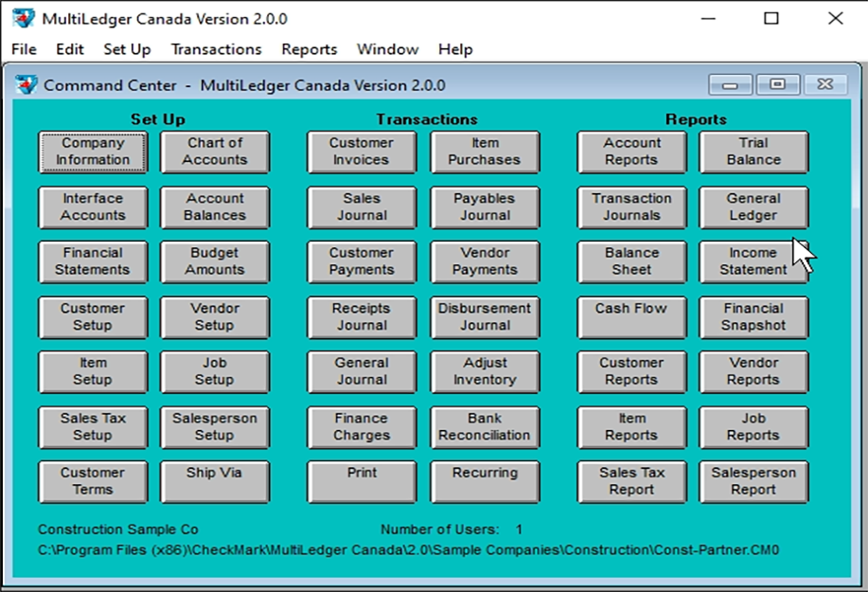This screenshot has height=592, width=868.
Task: Click the Cash Flow report button
Action: coord(631,316)
